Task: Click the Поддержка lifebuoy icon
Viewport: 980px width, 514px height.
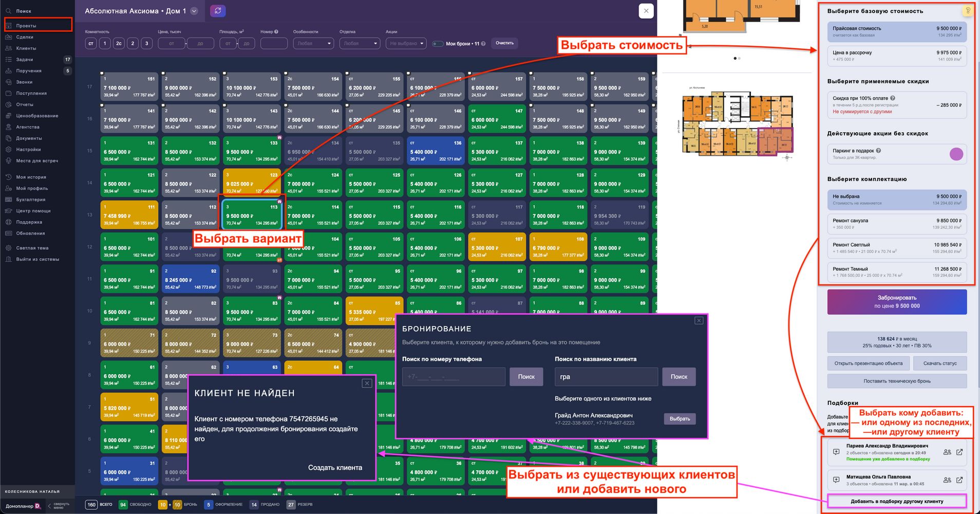Action: click(9, 222)
